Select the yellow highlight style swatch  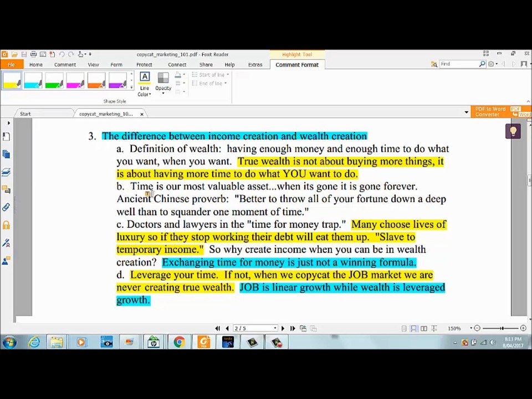[x=12, y=80]
